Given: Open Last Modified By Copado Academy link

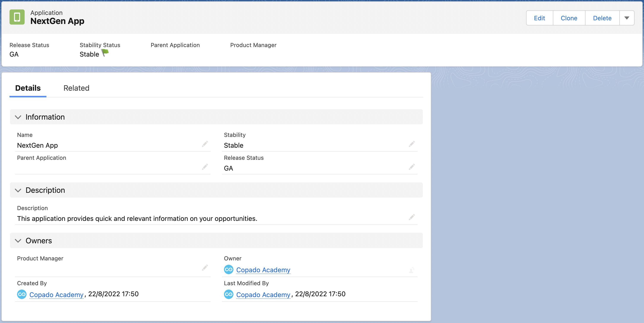Looking at the screenshot, I should tap(263, 295).
